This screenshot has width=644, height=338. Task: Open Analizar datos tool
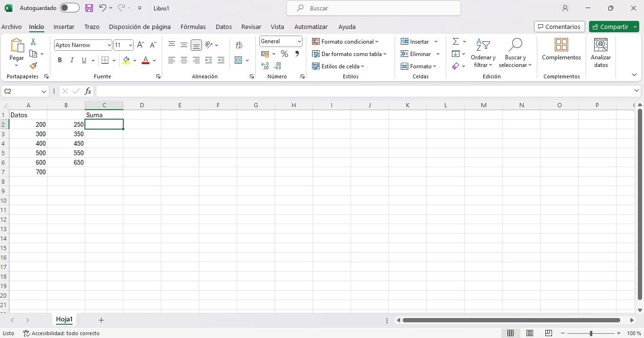[600, 52]
